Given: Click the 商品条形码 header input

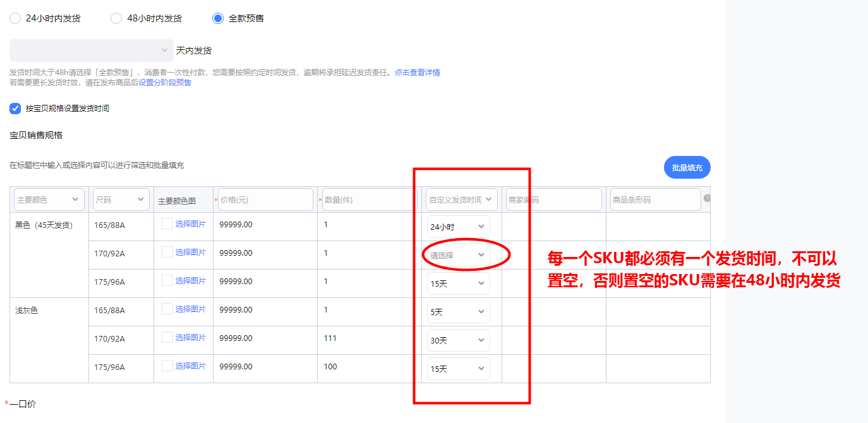Looking at the screenshot, I should tap(656, 200).
